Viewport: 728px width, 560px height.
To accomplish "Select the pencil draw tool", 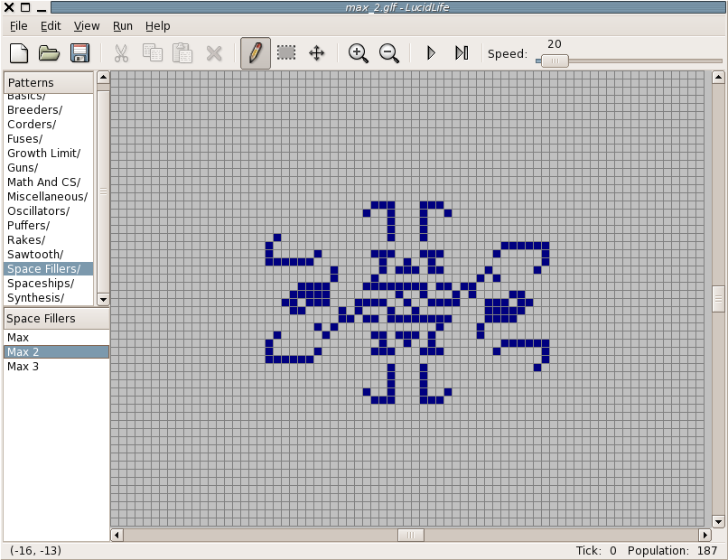I will click(255, 53).
